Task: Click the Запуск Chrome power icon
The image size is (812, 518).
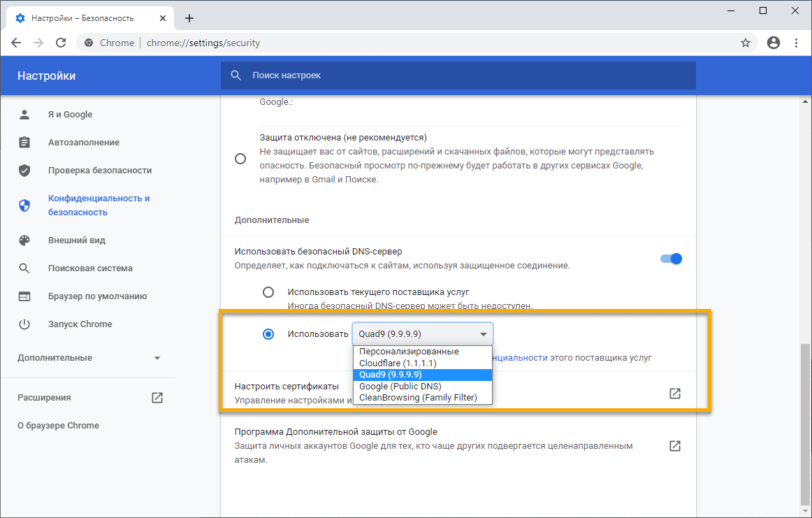Action: [x=25, y=324]
